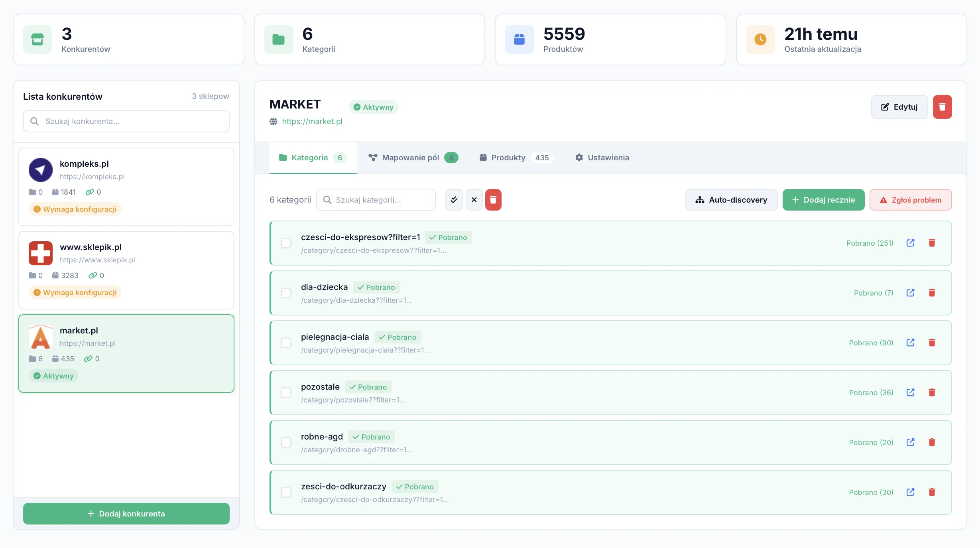Switch to Mapowanie pól tab
Viewport: 980px width, 548px height.
[413, 158]
